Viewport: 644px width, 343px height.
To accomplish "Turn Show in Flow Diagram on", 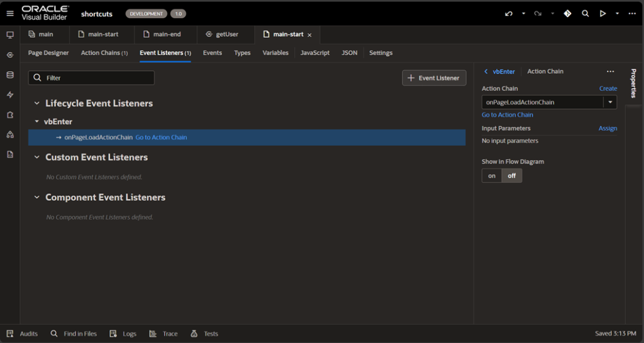I will point(492,176).
